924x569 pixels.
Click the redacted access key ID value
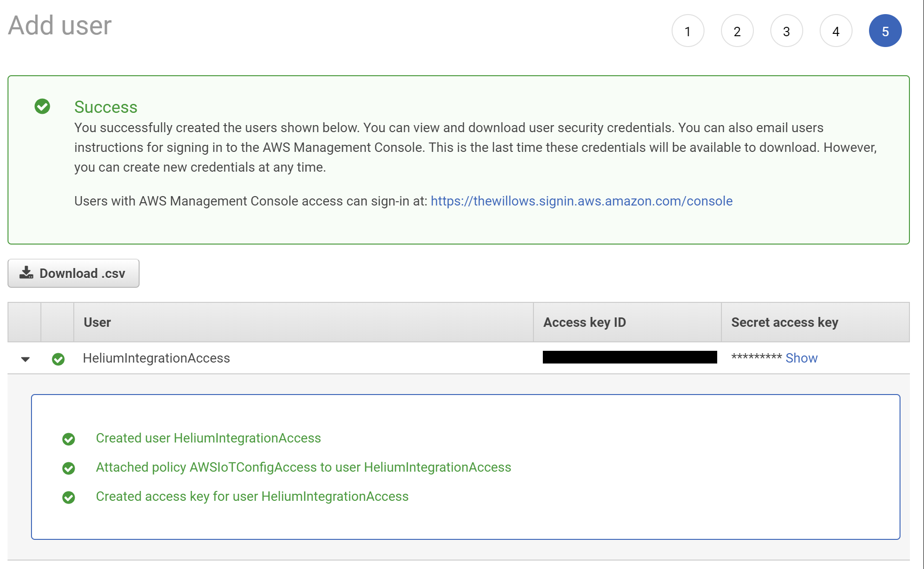coord(629,357)
